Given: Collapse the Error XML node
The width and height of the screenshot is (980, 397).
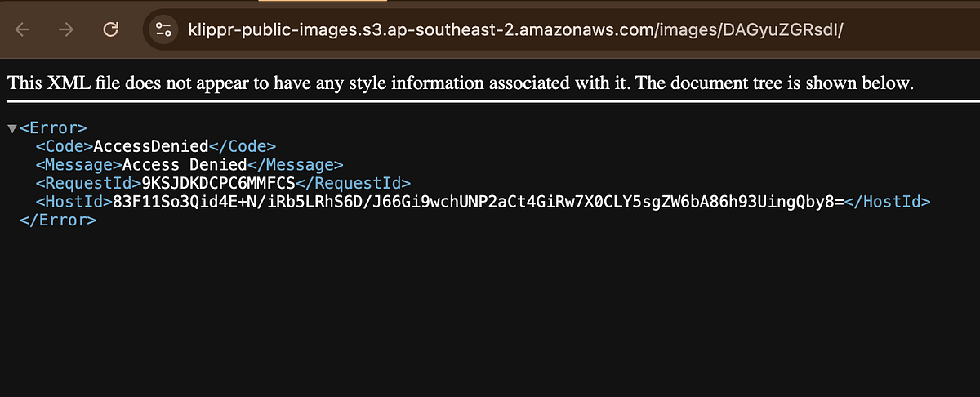Looking at the screenshot, I should 11,128.
